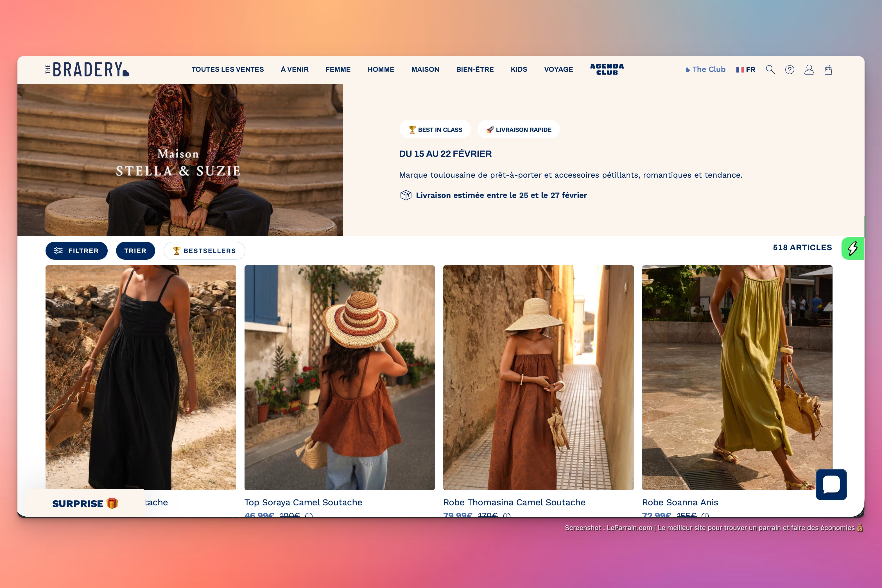Open the Filtrer filter panel
Viewport: 882px width, 588px height.
coord(76,251)
